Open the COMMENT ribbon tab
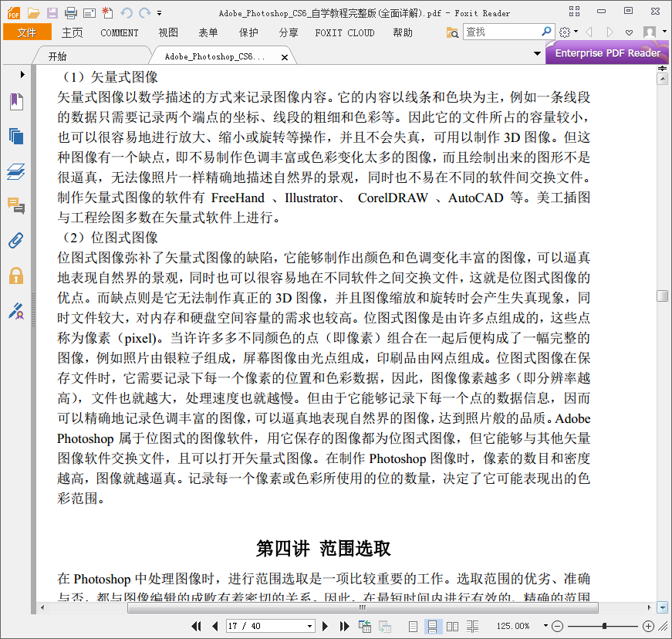Image resolution: width=672 pixels, height=639 pixels. pos(119,32)
